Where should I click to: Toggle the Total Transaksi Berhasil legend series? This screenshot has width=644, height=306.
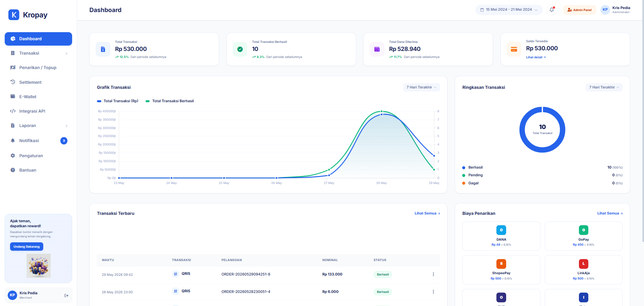170,101
